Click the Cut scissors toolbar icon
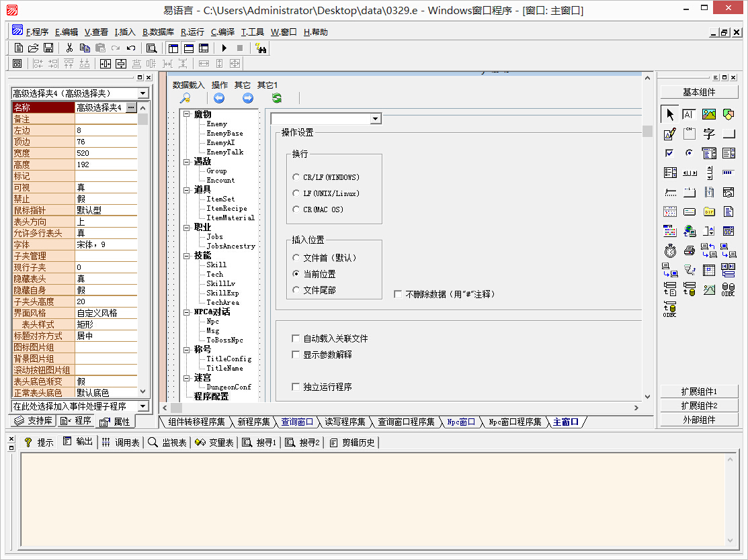 (69, 48)
